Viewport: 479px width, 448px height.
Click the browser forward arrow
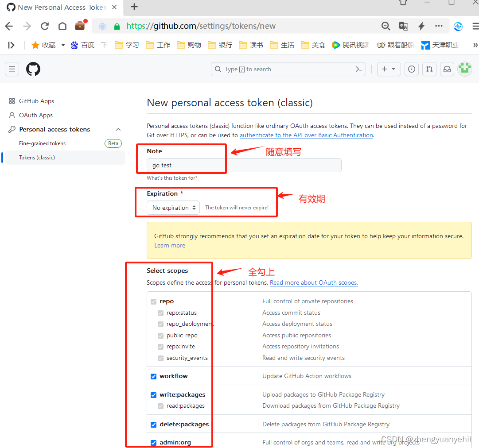click(x=27, y=26)
